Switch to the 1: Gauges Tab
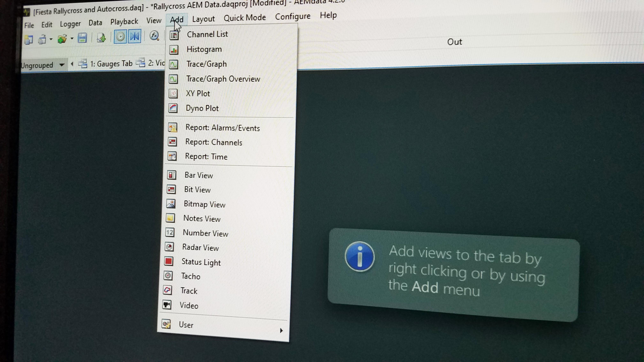Viewport: 644px width, 362px height. pos(106,64)
